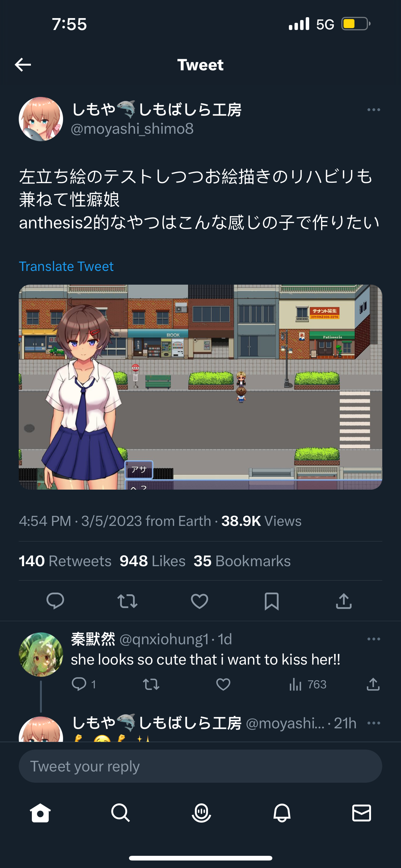Open the Spaces microphone tab
Viewport: 401px width, 868px height.
[201, 813]
